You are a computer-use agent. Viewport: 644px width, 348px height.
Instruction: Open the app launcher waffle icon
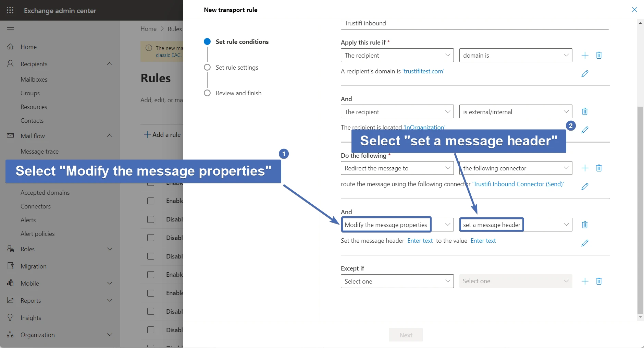(x=10, y=10)
